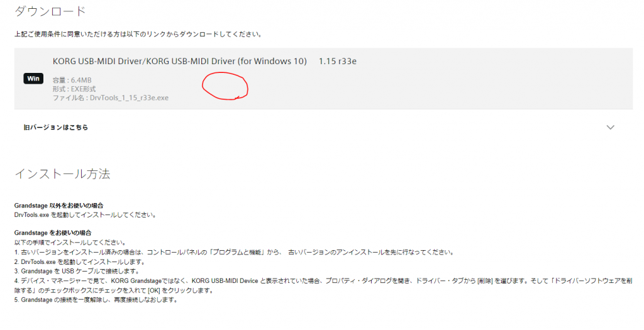Open the 旧バージョンはこちら section
This screenshot has width=644, height=330.
(x=56, y=127)
